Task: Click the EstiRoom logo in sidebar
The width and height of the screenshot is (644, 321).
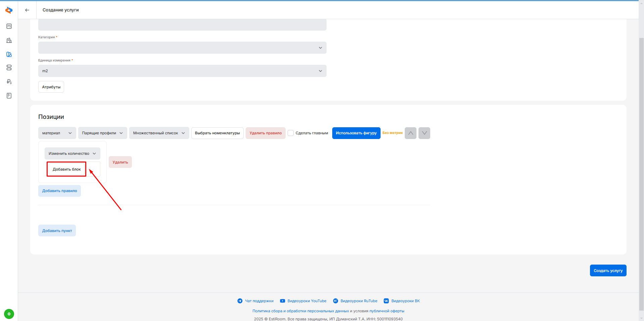Action: click(9, 10)
